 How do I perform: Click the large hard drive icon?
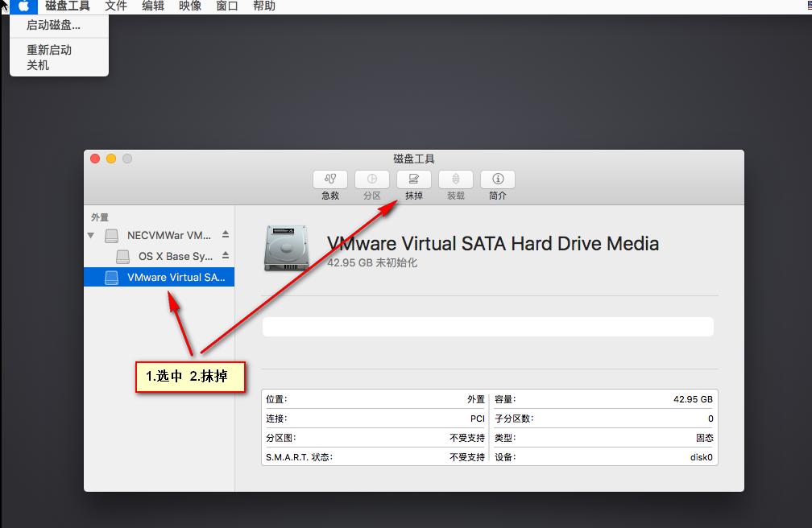coord(287,248)
